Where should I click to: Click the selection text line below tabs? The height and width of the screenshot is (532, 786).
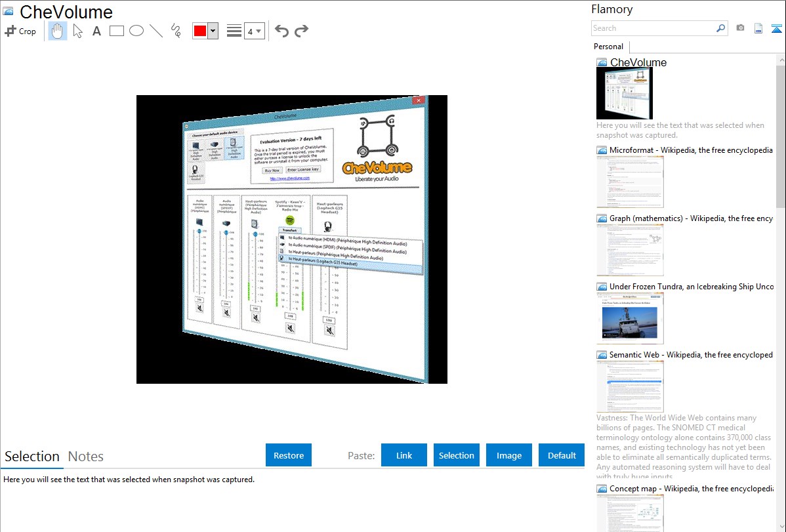pyautogui.click(x=129, y=480)
